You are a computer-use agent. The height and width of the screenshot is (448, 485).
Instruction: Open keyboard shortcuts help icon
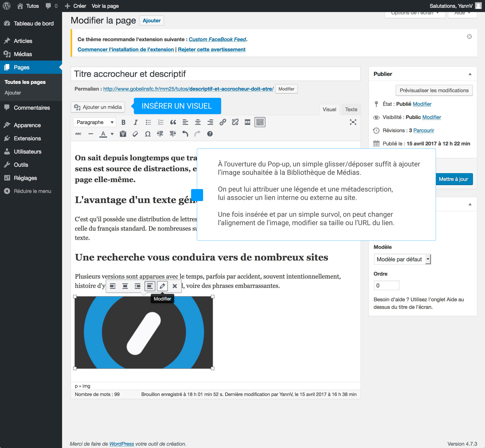click(x=210, y=134)
